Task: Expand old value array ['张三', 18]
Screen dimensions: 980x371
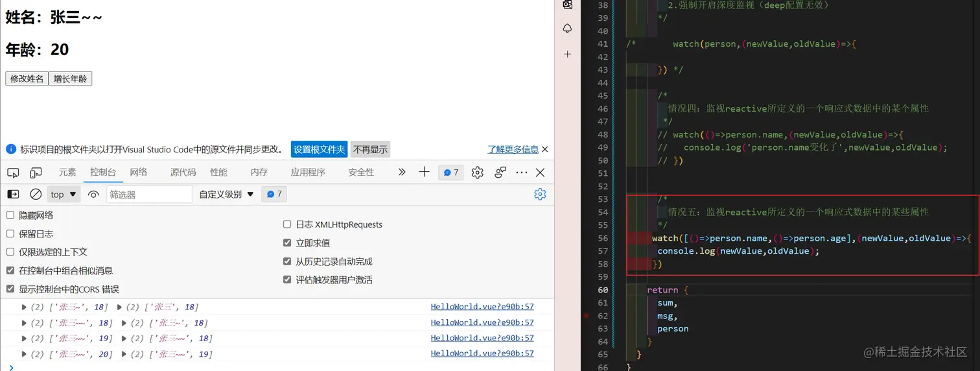Action: pos(119,307)
